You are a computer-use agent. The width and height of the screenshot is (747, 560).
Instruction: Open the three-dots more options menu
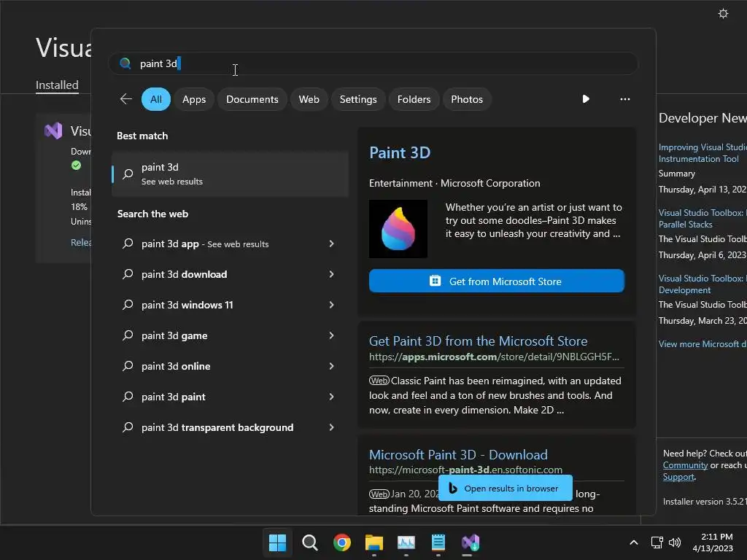tap(625, 99)
